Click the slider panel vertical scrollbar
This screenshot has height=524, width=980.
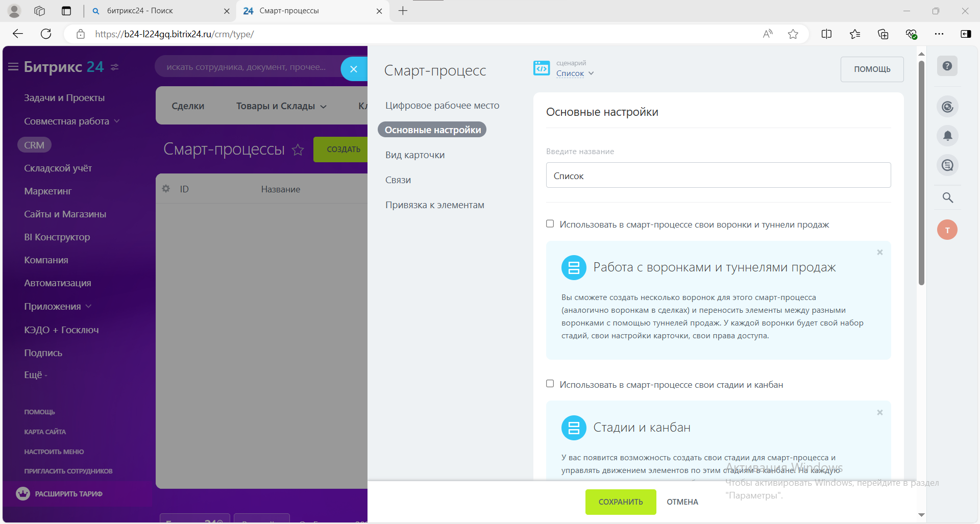click(921, 173)
